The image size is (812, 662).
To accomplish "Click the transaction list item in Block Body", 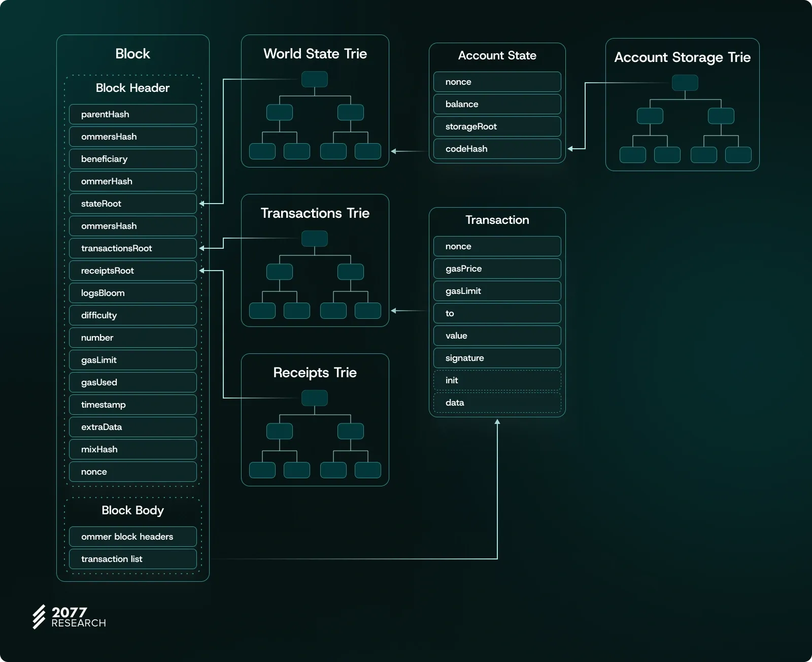I will pyautogui.click(x=132, y=559).
